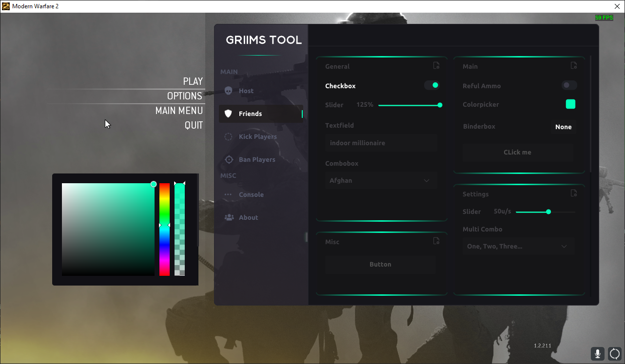Click the GRIIMS TOOL title
625x364 pixels.
(x=264, y=40)
